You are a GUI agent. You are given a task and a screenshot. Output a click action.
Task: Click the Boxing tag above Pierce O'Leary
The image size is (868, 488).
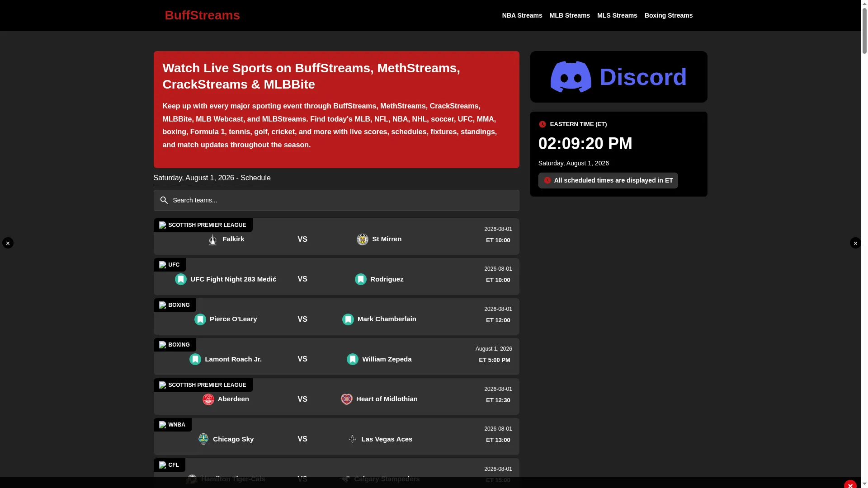175,305
